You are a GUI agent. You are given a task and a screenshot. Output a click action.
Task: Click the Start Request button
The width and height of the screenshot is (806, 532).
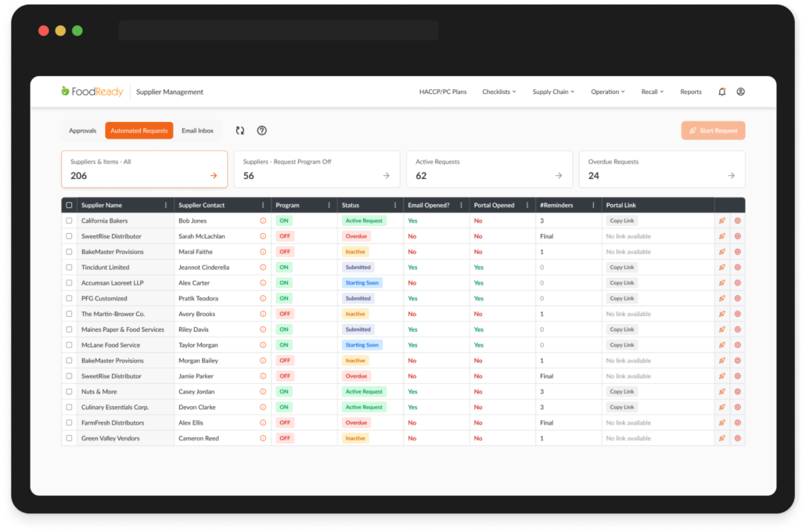pyautogui.click(x=713, y=130)
